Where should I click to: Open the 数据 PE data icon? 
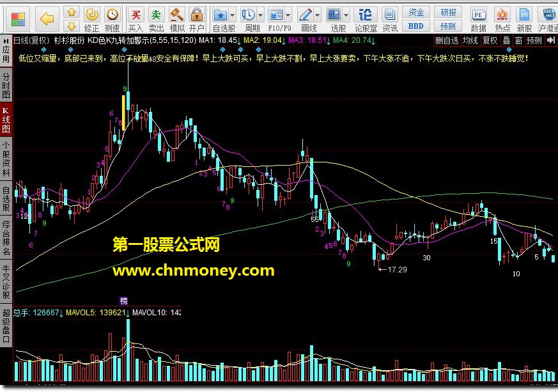click(x=479, y=19)
